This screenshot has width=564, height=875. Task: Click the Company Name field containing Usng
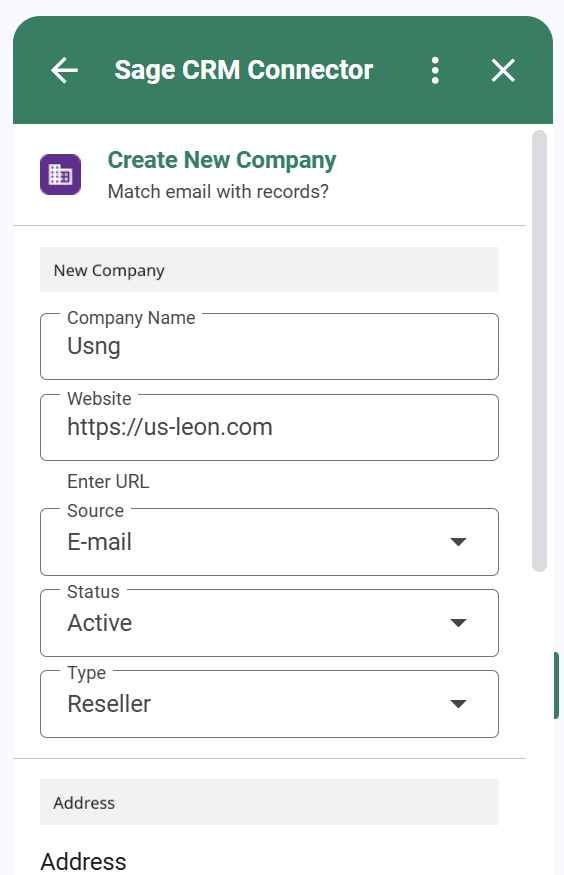pyautogui.click(x=269, y=347)
